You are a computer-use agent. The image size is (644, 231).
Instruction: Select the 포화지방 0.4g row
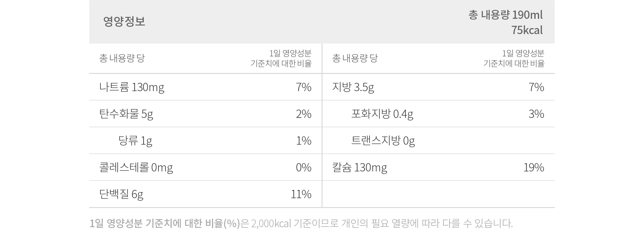click(438, 114)
